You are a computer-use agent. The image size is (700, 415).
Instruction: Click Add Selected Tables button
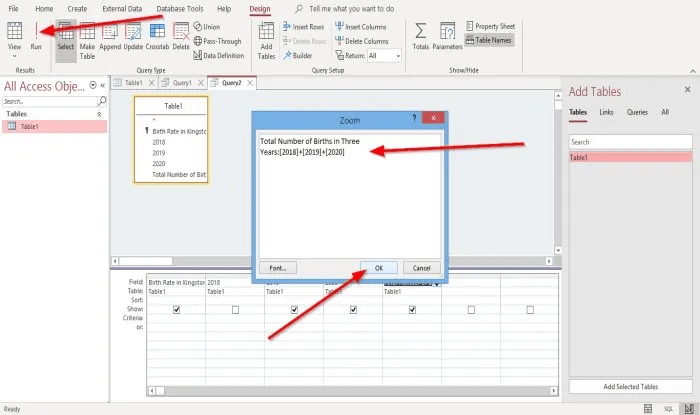pyautogui.click(x=630, y=386)
